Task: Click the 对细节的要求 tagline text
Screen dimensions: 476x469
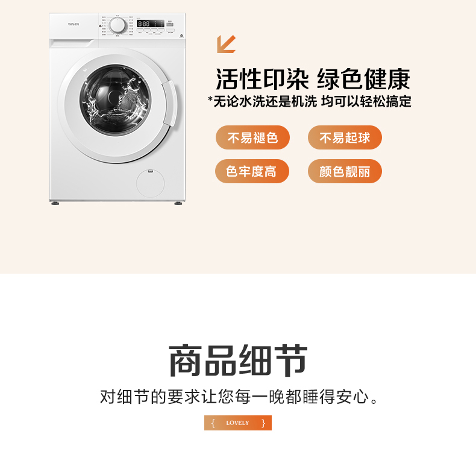Action: 240,397
